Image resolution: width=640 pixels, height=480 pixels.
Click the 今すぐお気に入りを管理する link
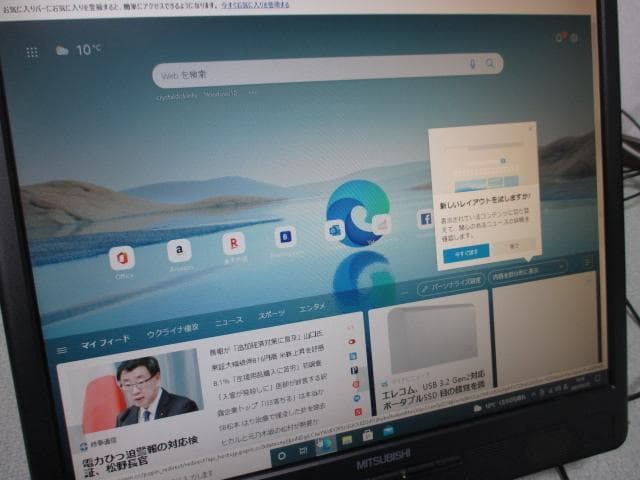coord(255,5)
